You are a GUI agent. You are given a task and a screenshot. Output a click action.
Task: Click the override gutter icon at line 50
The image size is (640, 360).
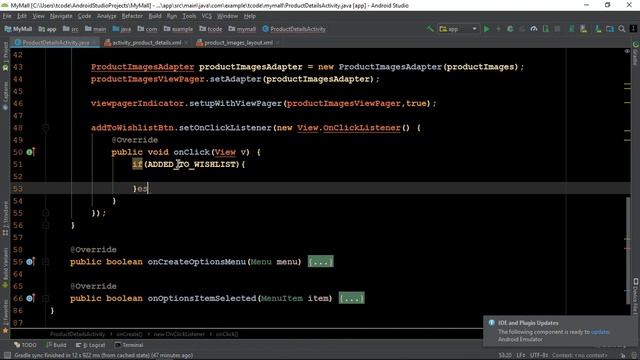30,152
